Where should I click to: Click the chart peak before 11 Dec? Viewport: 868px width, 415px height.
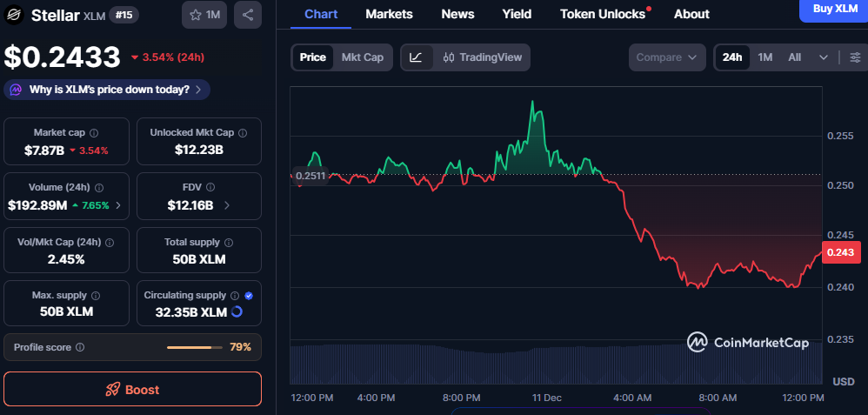click(x=532, y=102)
